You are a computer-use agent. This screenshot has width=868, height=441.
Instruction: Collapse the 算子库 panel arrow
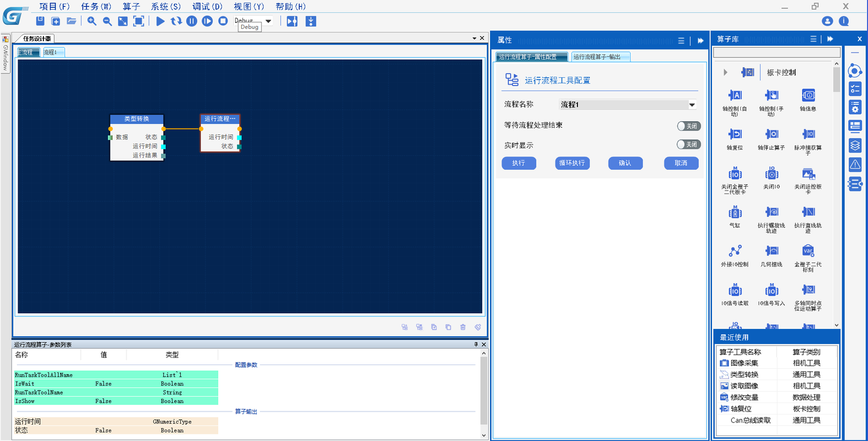click(x=830, y=39)
